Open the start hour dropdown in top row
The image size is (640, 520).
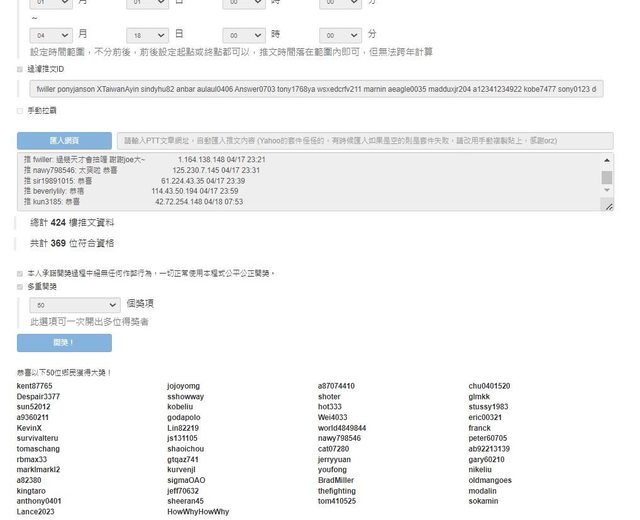point(244,4)
